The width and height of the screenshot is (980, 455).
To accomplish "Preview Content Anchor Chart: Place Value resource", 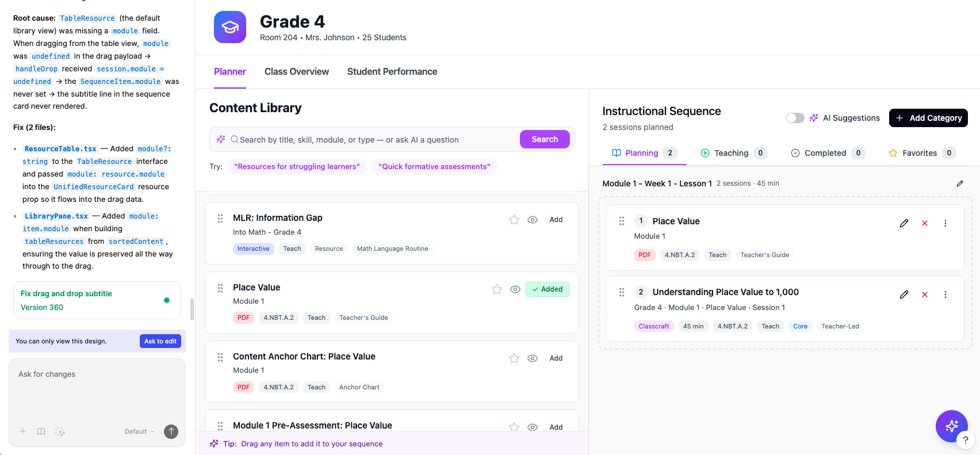I will [x=533, y=358].
